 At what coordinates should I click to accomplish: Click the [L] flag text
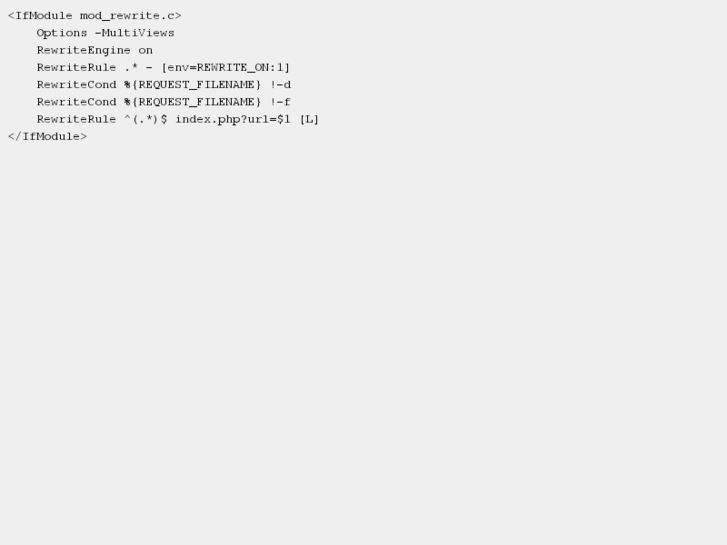coord(309,120)
